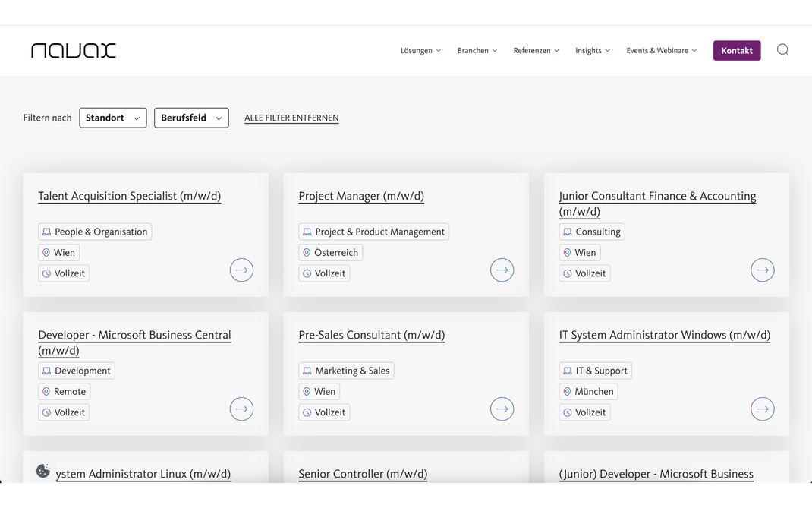The height and width of the screenshot is (508, 812).
Task: Expand the Lösungen navigation menu
Action: (x=420, y=51)
